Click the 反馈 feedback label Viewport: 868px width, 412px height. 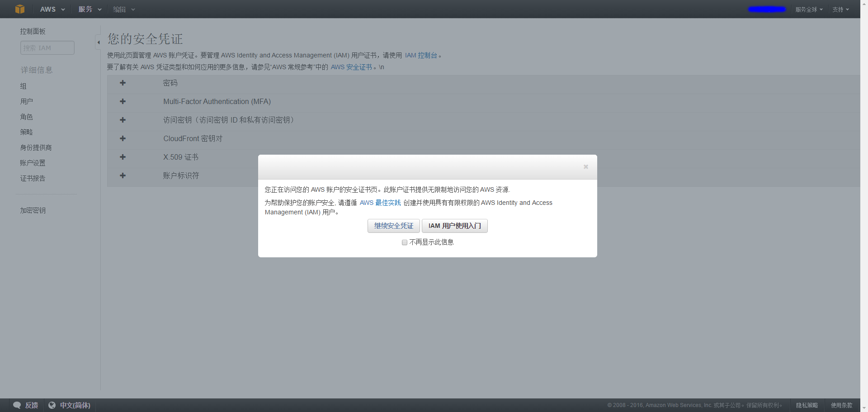tap(32, 405)
